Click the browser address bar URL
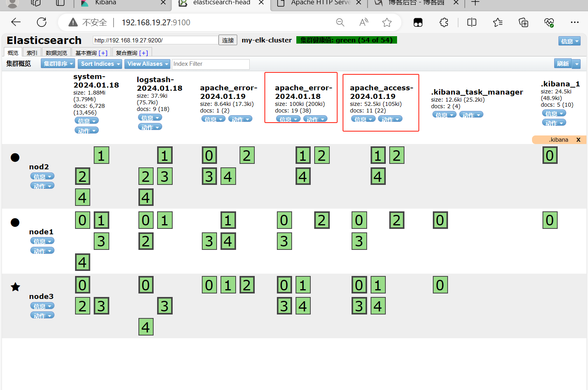Viewport: 588px width, 390px height. (x=156, y=23)
